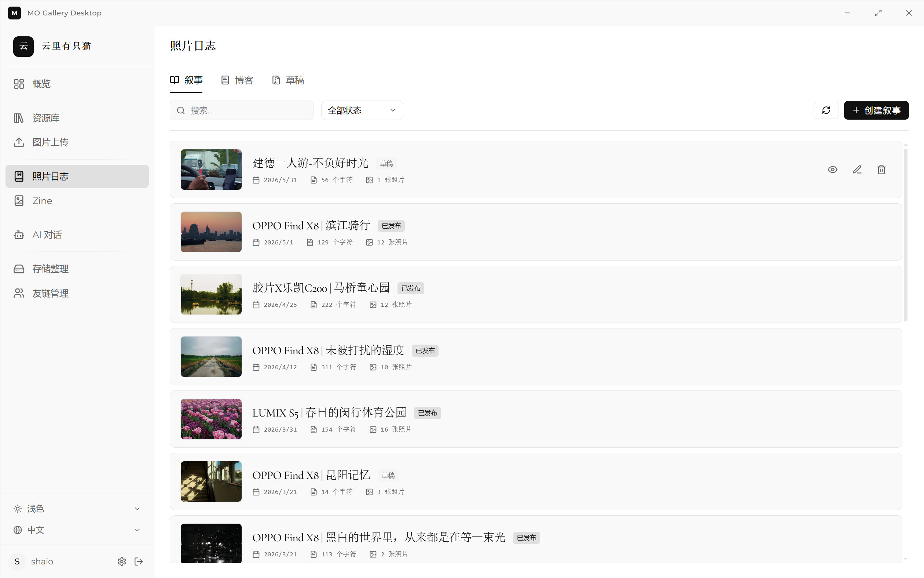Click the 云 workspace logo
Image resolution: width=924 pixels, height=578 pixels.
(x=23, y=46)
